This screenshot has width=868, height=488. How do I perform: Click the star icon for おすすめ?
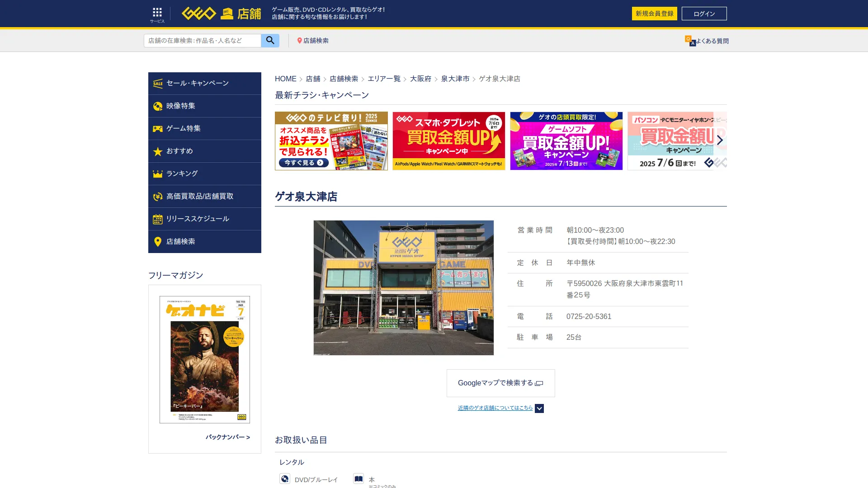pos(158,151)
